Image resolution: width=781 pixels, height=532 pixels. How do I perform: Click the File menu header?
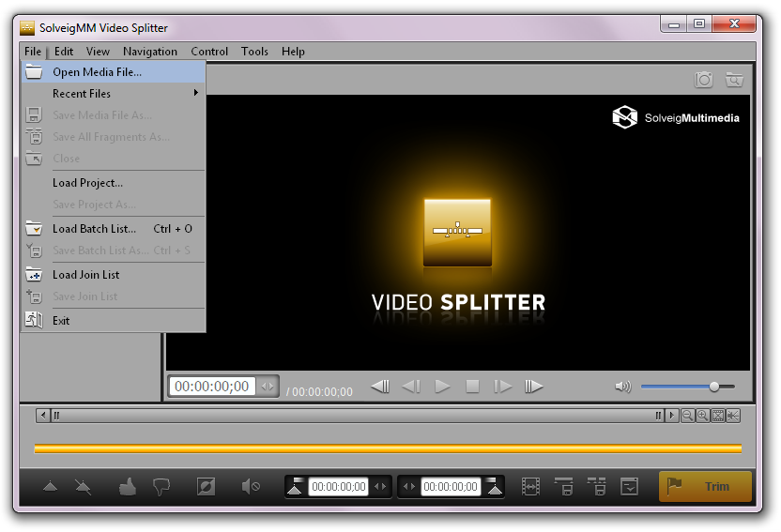point(33,52)
